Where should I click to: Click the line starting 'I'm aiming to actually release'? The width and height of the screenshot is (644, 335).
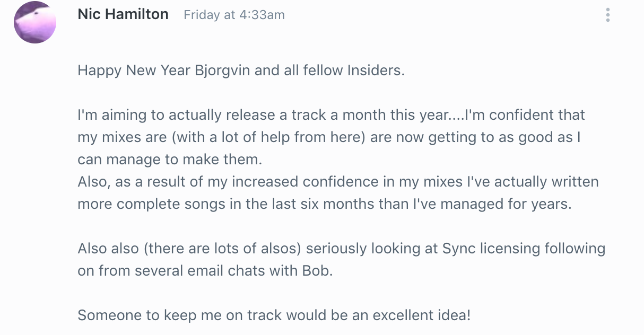(331, 114)
